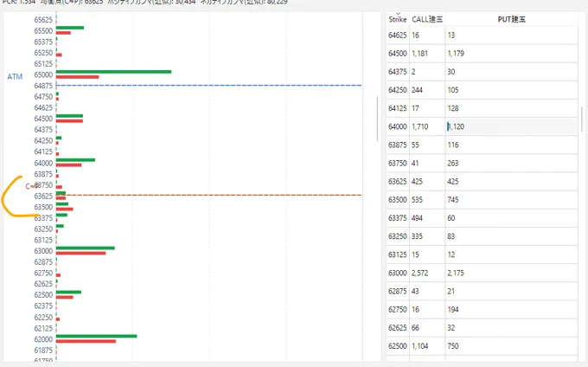This screenshot has width=588, height=367.
Task: Select PUT cell 194 in row 62750
Action: [453, 310]
